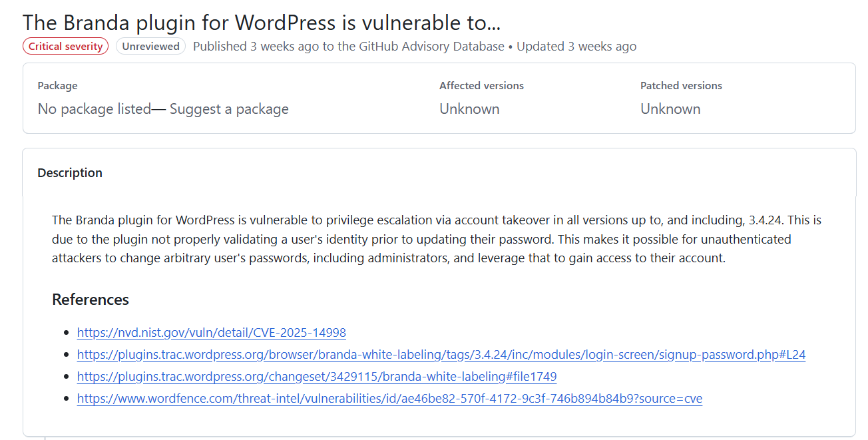The height and width of the screenshot is (440, 868).
Task: Open the Wordfence threat-intel link
Action: pos(389,399)
